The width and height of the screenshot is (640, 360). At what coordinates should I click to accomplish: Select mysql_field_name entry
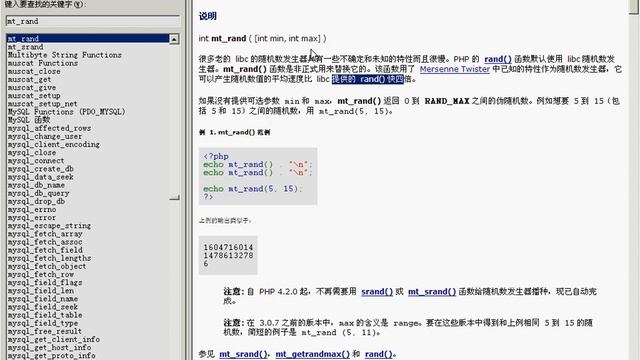[x=42, y=299]
